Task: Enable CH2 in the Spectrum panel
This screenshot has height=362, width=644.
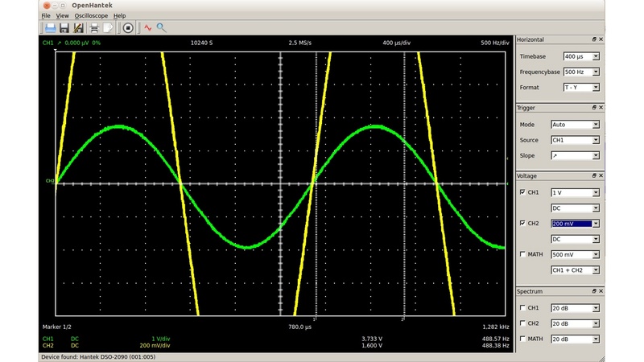Action: coord(523,323)
